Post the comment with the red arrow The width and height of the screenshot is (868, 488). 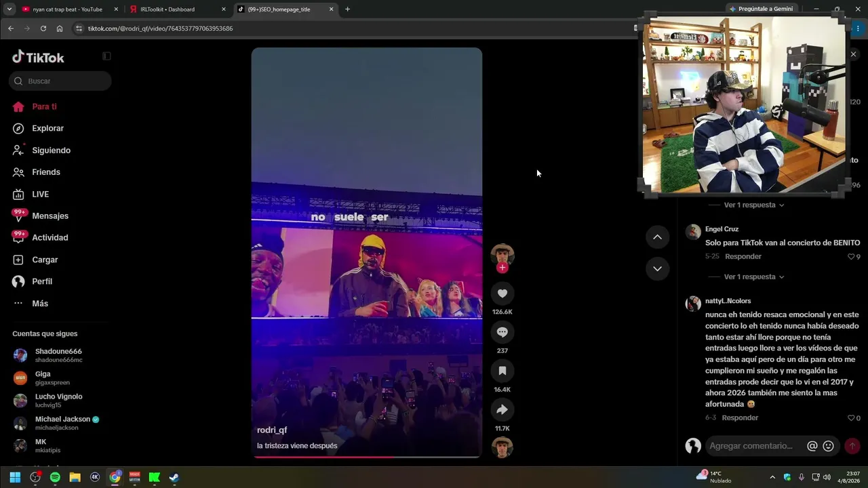[x=852, y=446]
